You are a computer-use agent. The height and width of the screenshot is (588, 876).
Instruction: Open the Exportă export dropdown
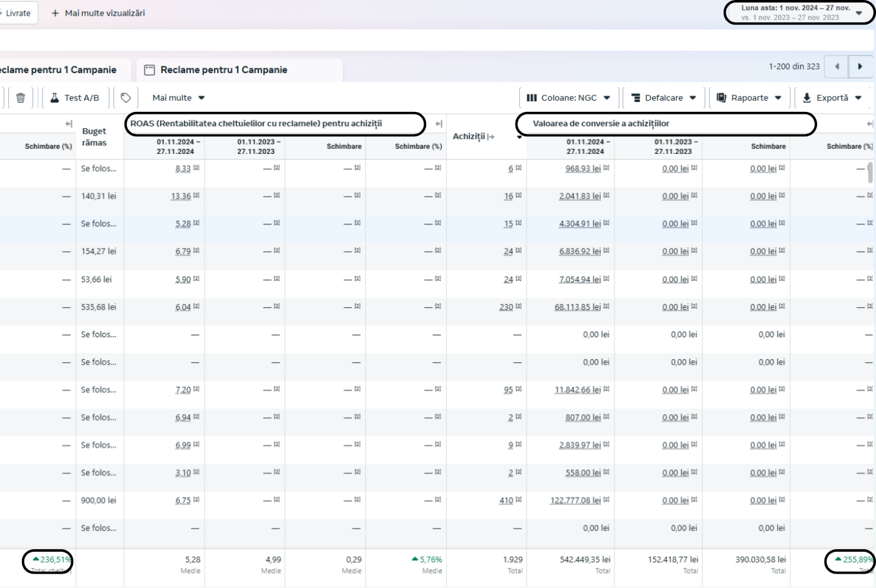pos(832,98)
